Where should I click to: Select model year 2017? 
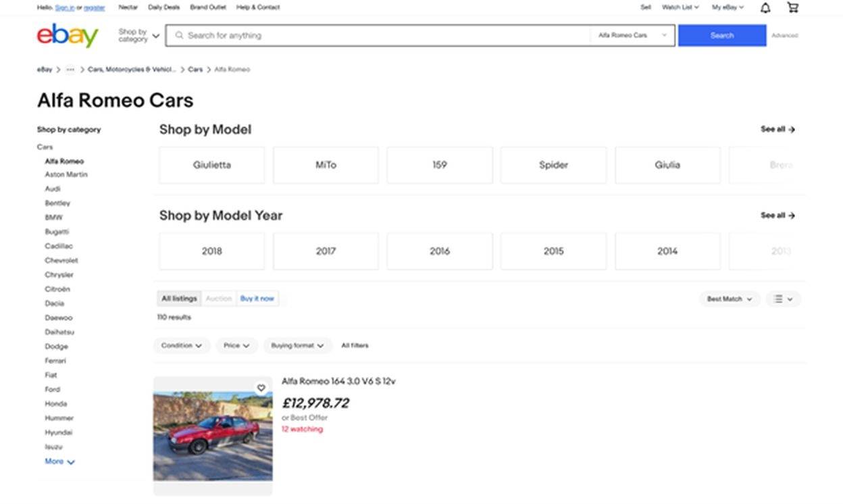pos(326,251)
